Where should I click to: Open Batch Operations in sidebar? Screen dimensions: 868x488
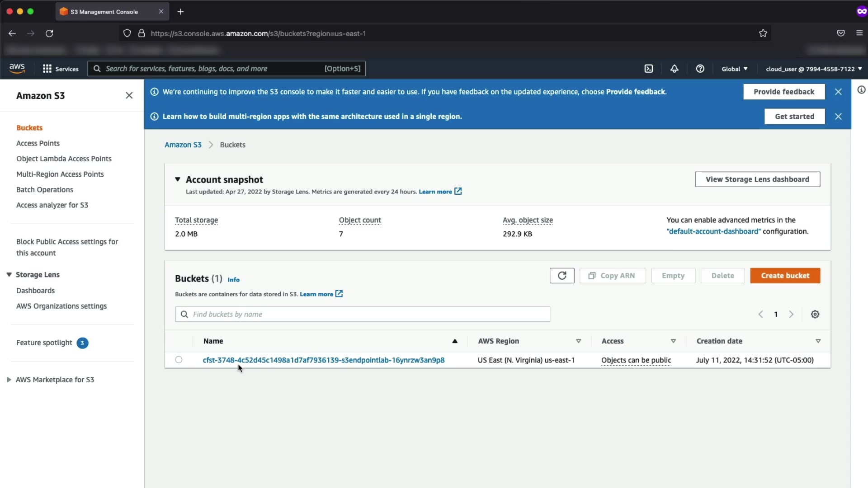pyautogui.click(x=44, y=190)
